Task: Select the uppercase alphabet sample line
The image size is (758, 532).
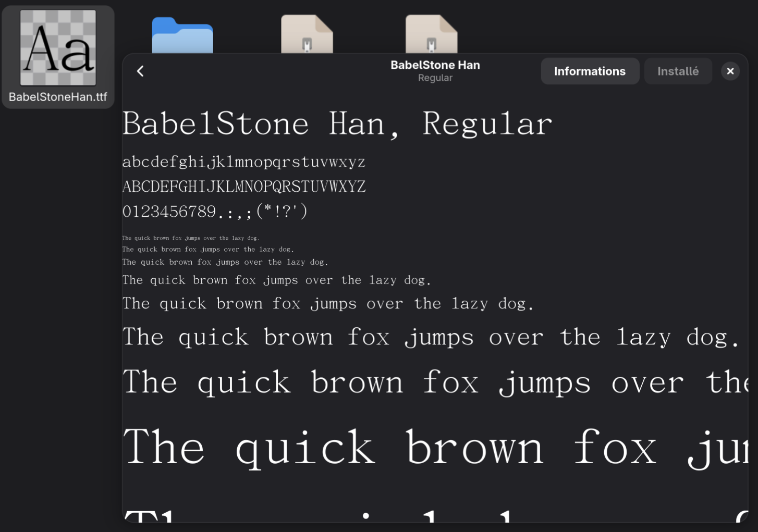Action: pyautogui.click(x=243, y=185)
